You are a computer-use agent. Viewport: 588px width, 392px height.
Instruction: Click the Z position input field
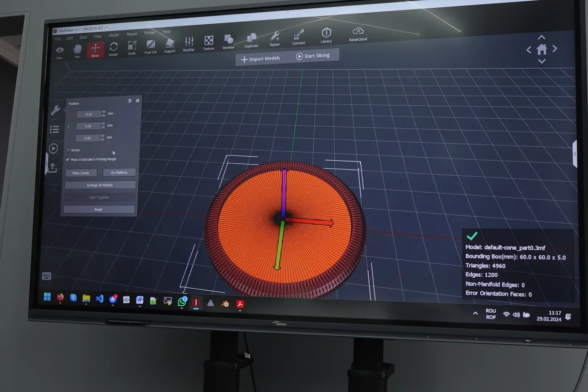point(87,138)
